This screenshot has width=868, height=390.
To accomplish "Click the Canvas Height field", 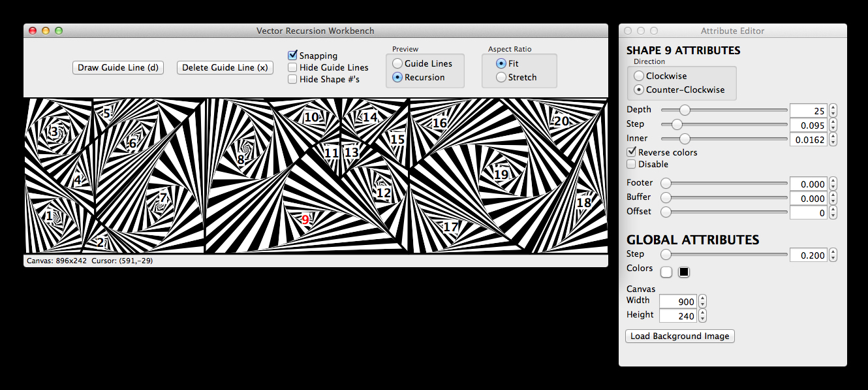I will (x=679, y=316).
